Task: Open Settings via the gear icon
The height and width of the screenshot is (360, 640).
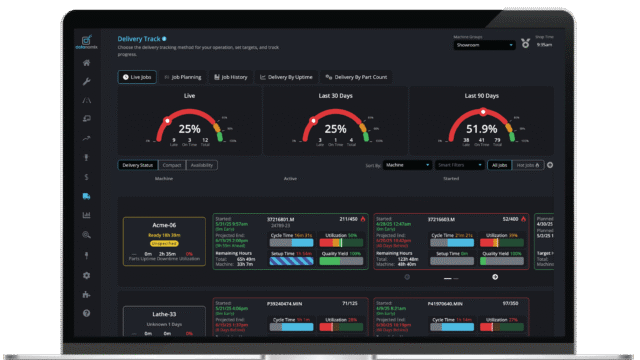Action: coord(87,276)
